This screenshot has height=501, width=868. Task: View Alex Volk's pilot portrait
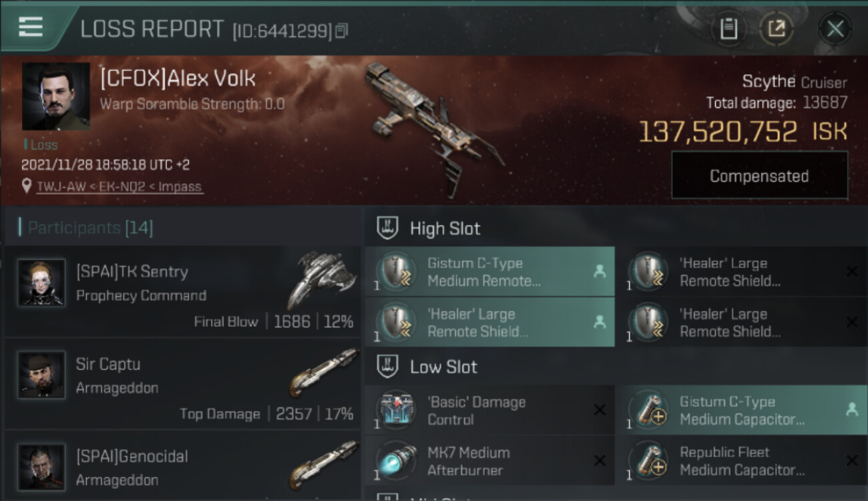click(56, 96)
